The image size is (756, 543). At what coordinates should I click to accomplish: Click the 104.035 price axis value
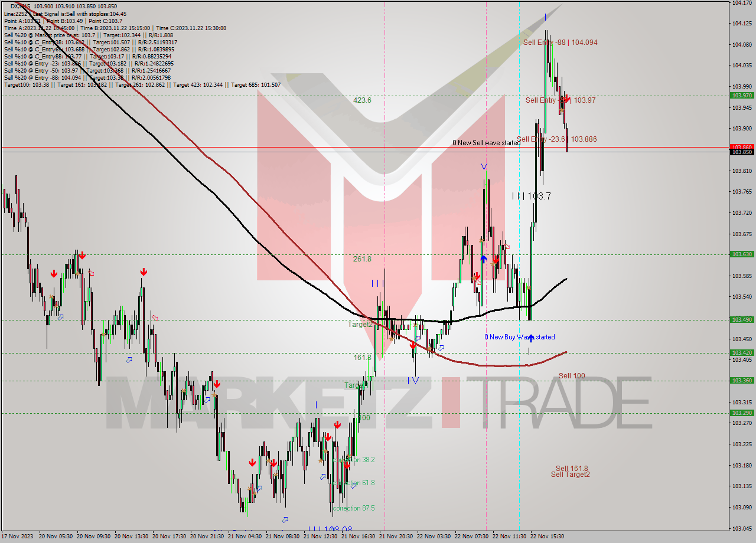(742, 66)
